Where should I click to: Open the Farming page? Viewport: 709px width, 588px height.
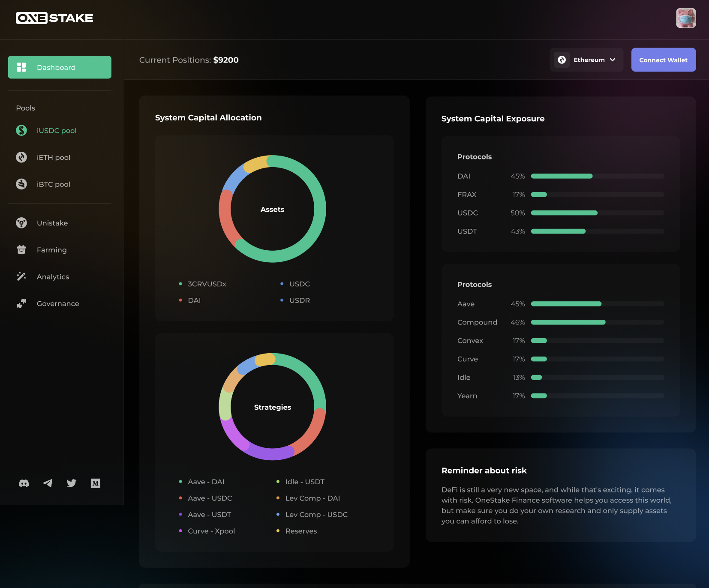pos(51,250)
